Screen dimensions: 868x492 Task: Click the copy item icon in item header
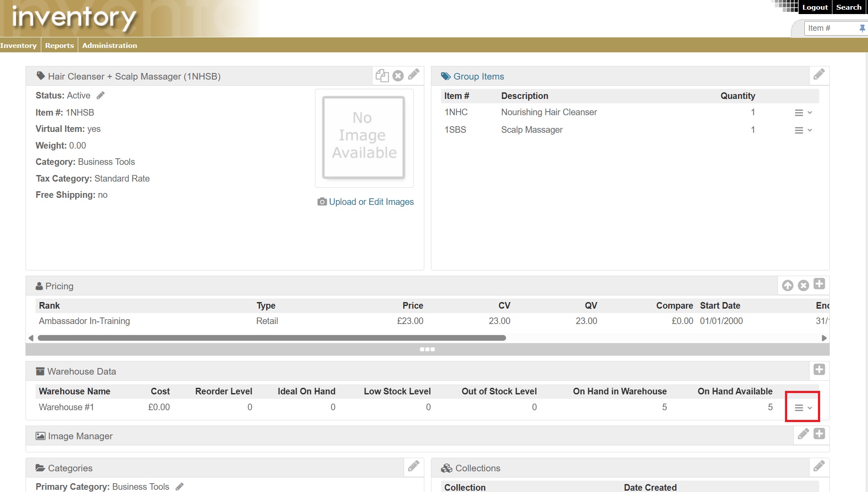(x=382, y=76)
